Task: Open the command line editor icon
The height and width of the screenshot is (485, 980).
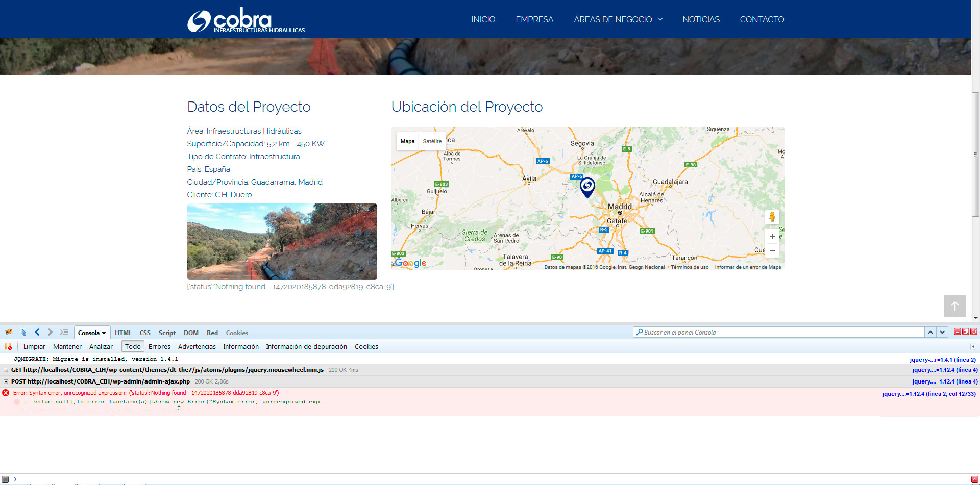Action: pyautogui.click(x=64, y=331)
